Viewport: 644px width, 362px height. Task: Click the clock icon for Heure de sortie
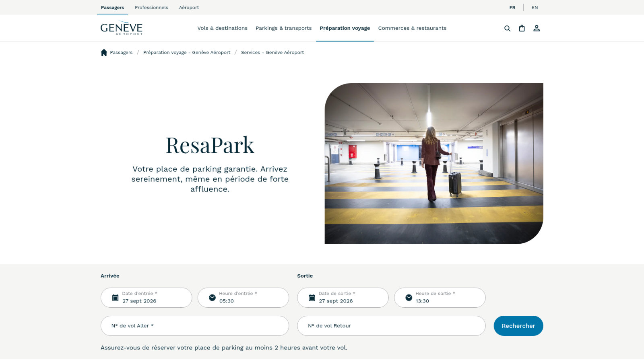click(x=409, y=298)
